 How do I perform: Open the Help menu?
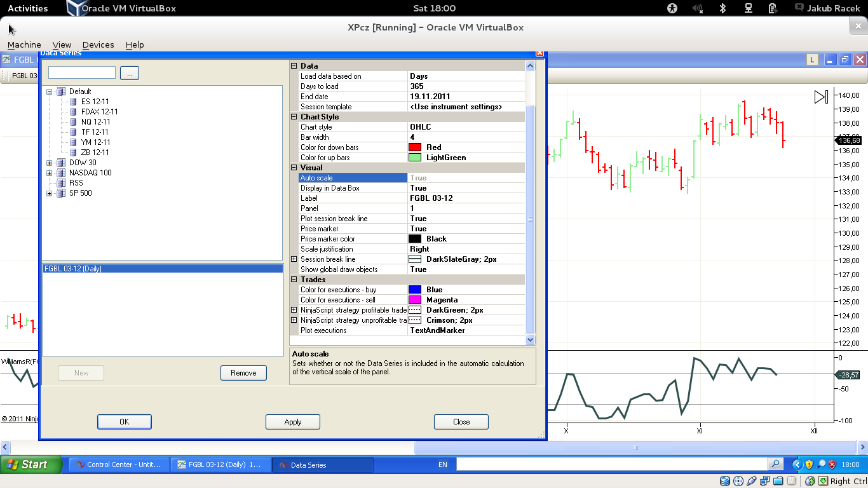point(135,44)
